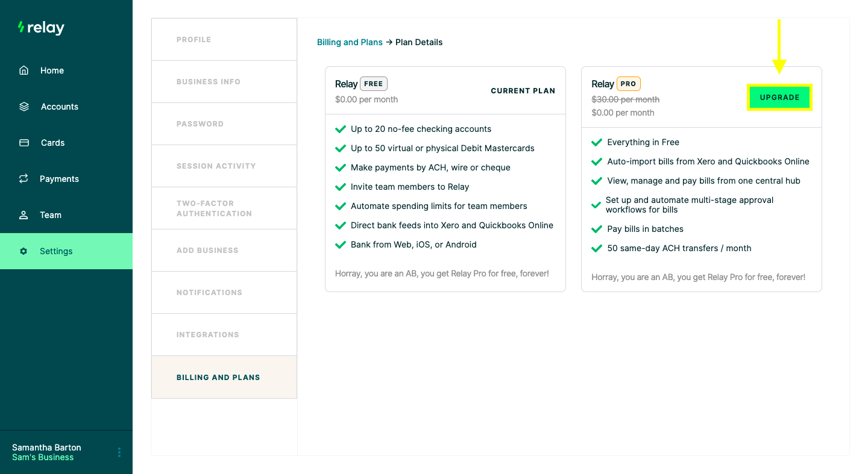
Task: Switch to the Profile settings tab
Action: point(224,40)
